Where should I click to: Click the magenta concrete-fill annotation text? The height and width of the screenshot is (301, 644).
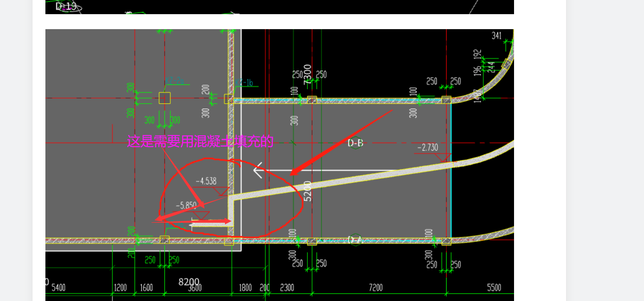click(200, 142)
